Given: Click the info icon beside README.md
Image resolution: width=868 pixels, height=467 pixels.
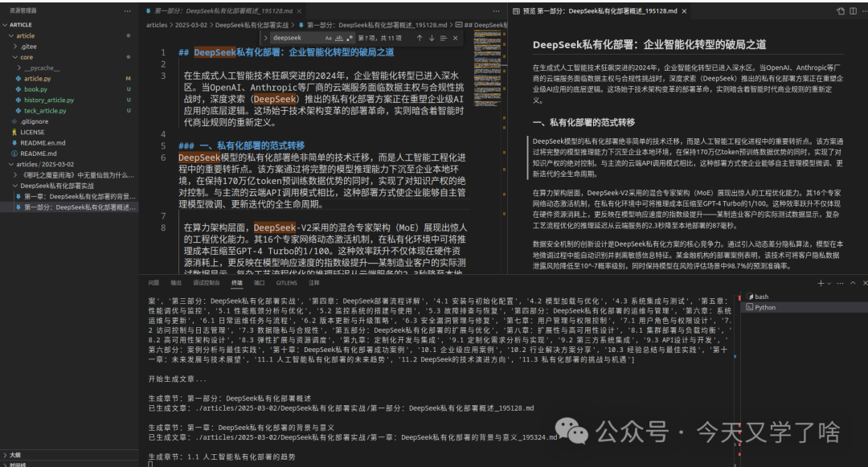Looking at the screenshot, I should coord(14,154).
